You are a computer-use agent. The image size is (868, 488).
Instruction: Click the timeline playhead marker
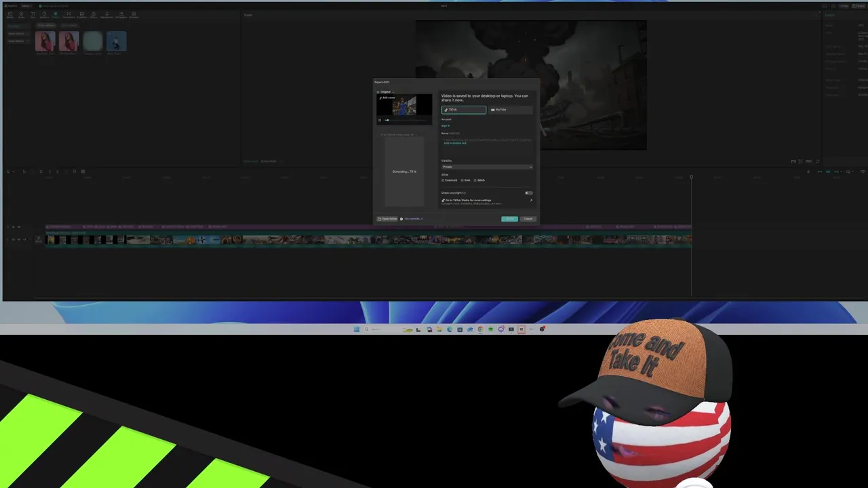[692, 177]
